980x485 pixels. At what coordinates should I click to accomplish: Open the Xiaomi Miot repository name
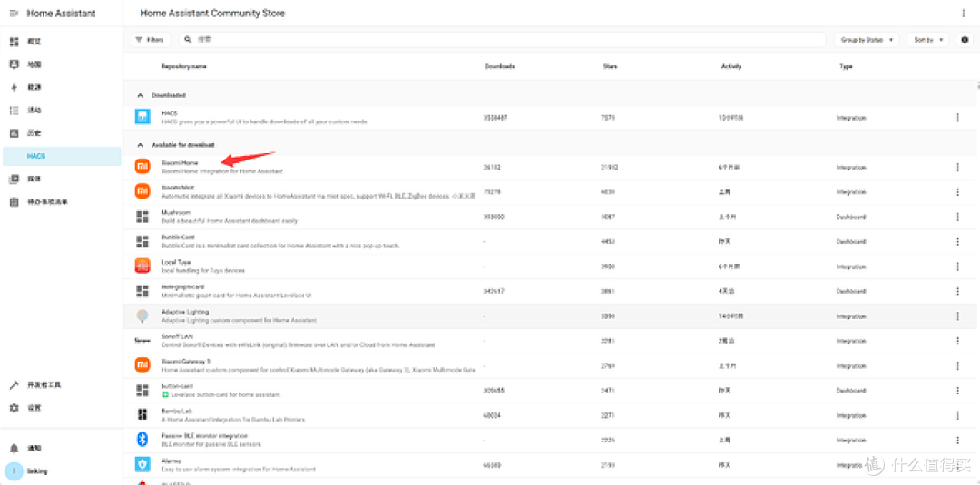[178, 188]
